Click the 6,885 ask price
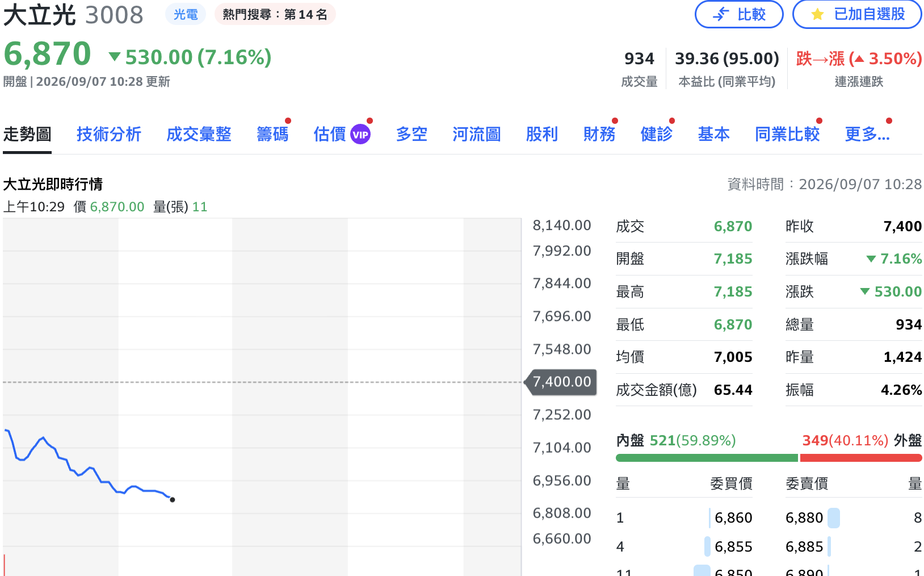Screen dimensions: 924x576 804,547
